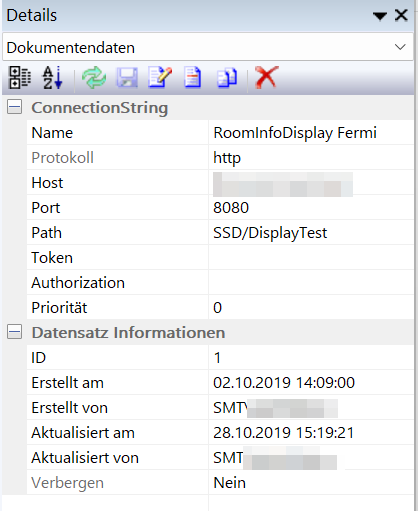Collapse the ConnectionString section
Viewport: 418px width, 511px height.
click(14, 107)
